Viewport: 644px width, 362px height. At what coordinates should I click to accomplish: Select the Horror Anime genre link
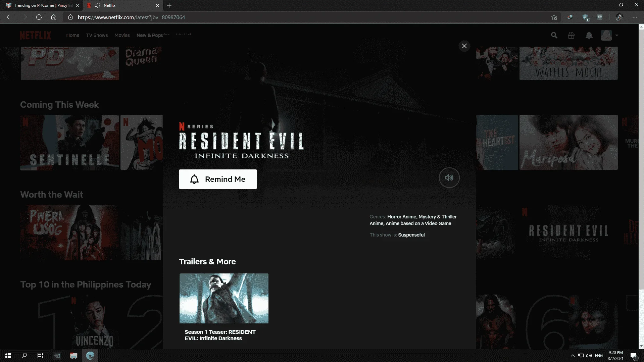coord(402,217)
